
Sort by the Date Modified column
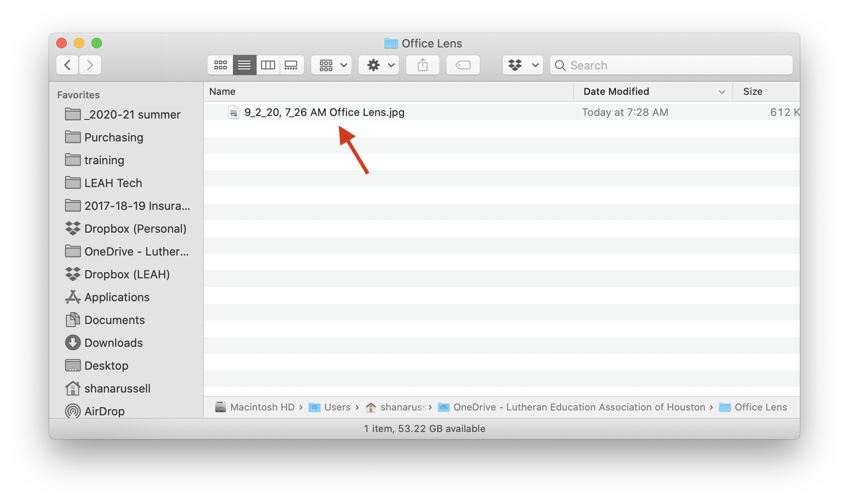tap(653, 91)
